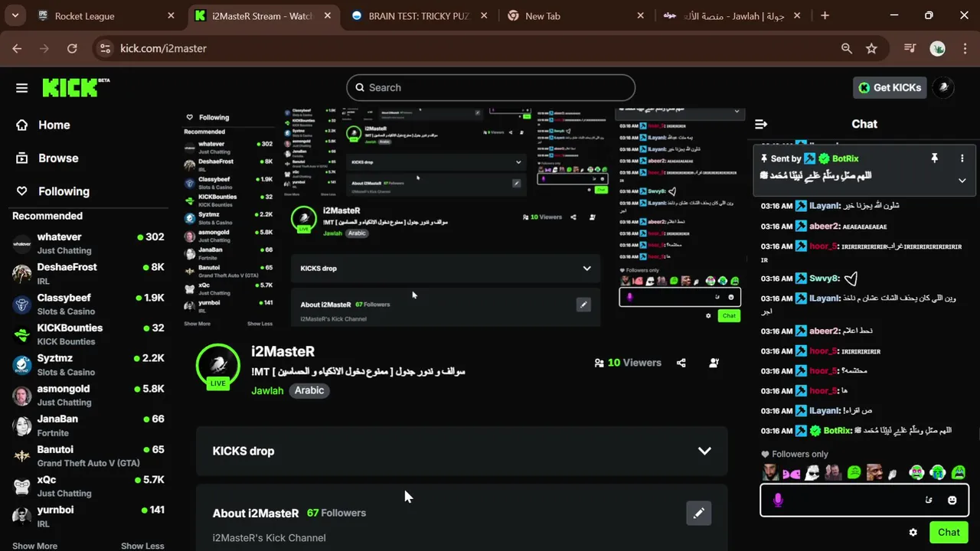Open the whatever channel in Recommended
The width and height of the screenshot is (980, 551).
(88, 243)
